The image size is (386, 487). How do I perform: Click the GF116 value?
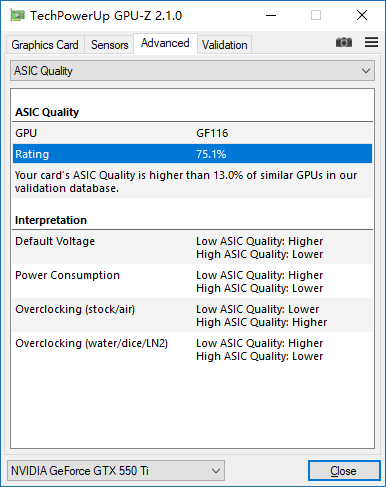click(212, 133)
